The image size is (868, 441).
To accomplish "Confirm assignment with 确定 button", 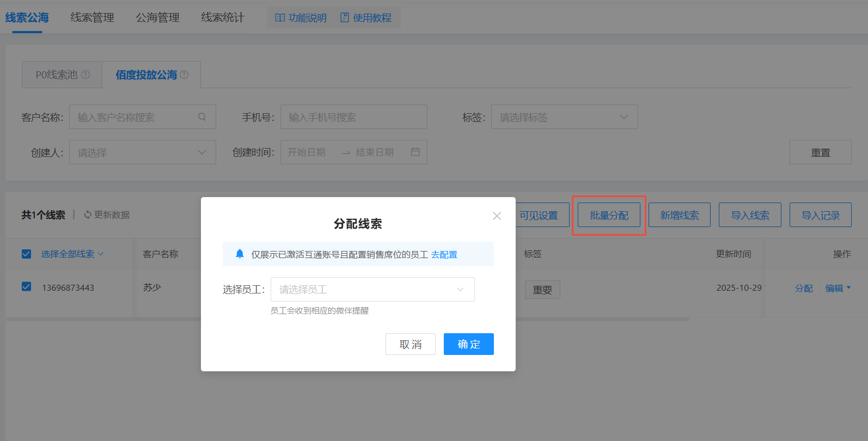I will 468,344.
